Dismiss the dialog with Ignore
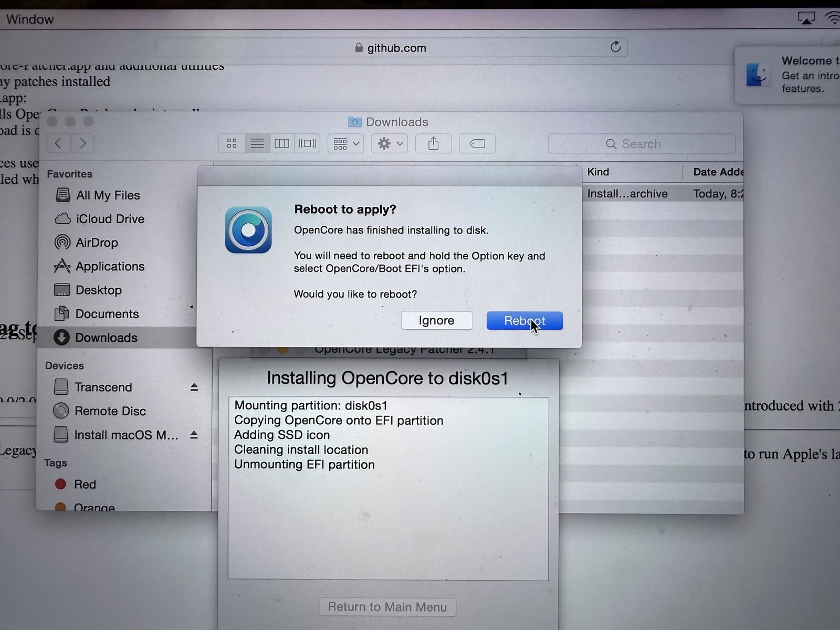Viewport: 840px width, 630px height. (x=437, y=320)
